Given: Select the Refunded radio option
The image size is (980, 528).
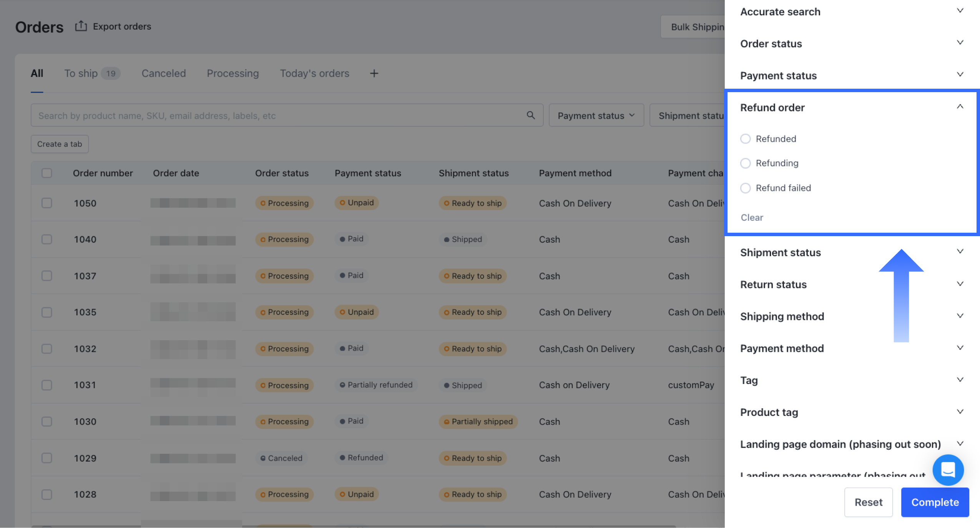Looking at the screenshot, I should point(745,139).
